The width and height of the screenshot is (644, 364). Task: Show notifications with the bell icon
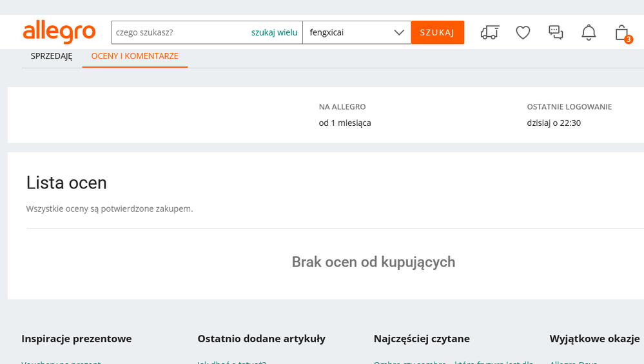[589, 32]
